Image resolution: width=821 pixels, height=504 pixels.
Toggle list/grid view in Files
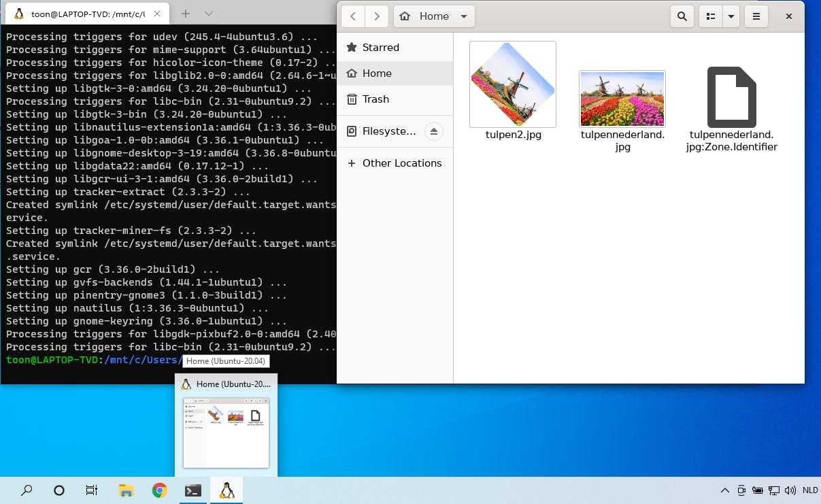[711, 16]
